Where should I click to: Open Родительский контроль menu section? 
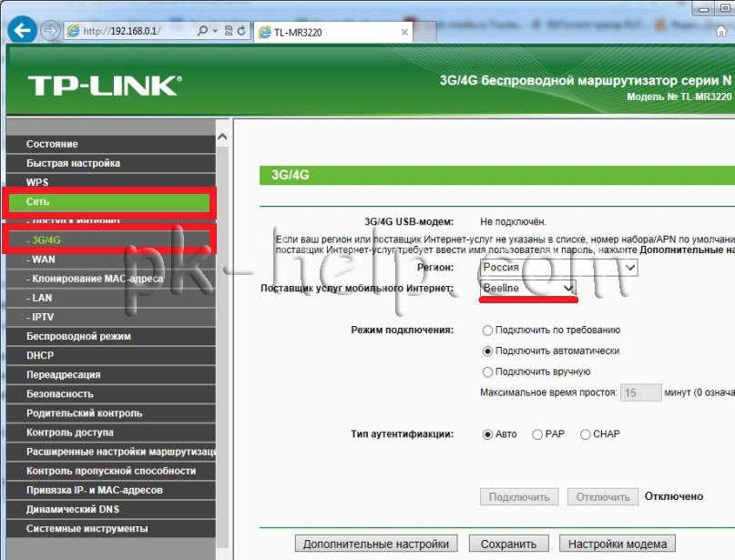click(x=111, y=412)
